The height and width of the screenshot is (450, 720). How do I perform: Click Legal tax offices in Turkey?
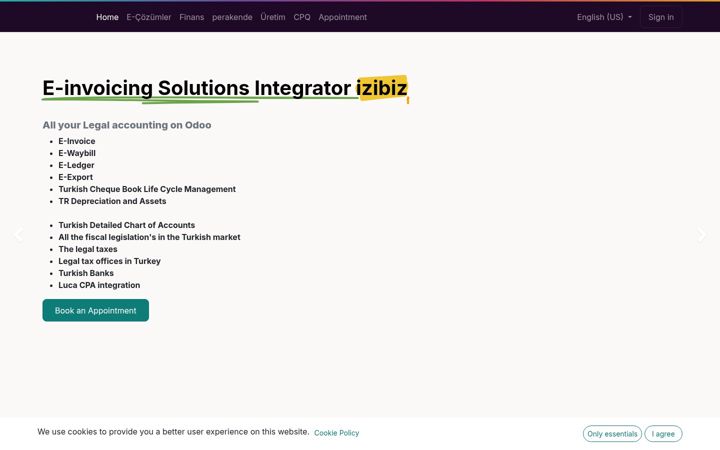(109, 261)
